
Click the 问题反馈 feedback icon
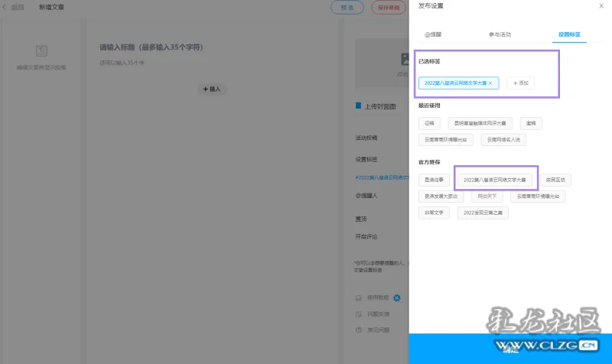coord(359,314)
